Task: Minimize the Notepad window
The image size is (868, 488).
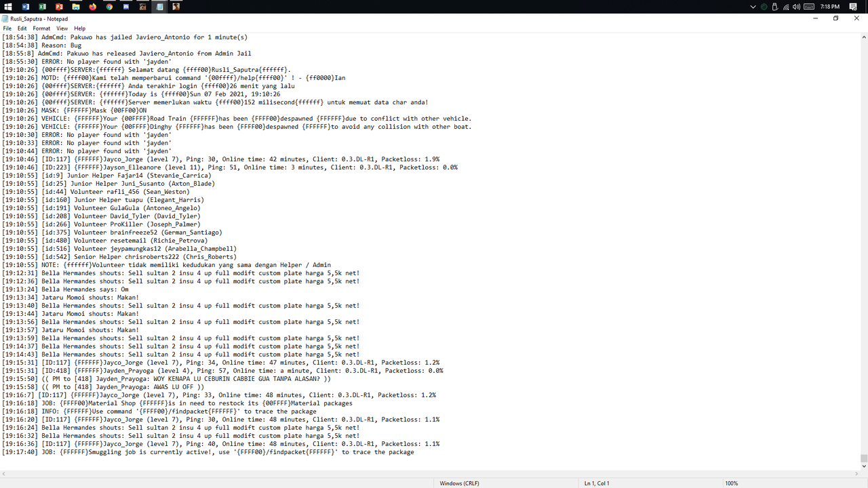Action: pyautogui.click(x=816, y=18)
